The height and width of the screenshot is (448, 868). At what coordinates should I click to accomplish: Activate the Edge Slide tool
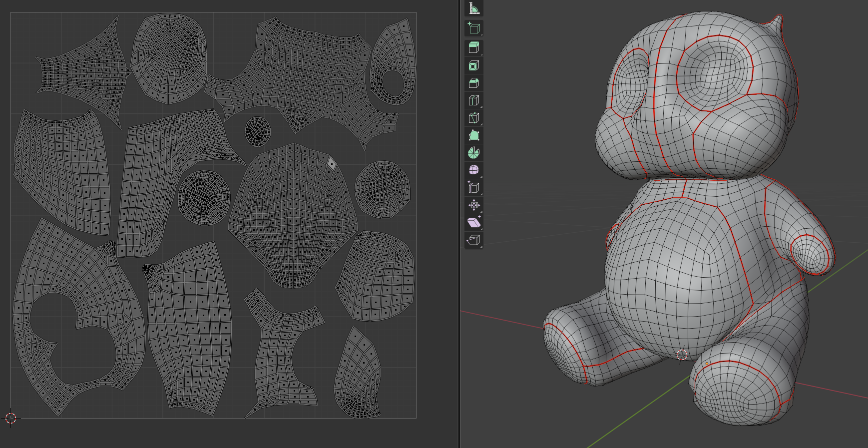pyautogui.click(x=473, y=188)
